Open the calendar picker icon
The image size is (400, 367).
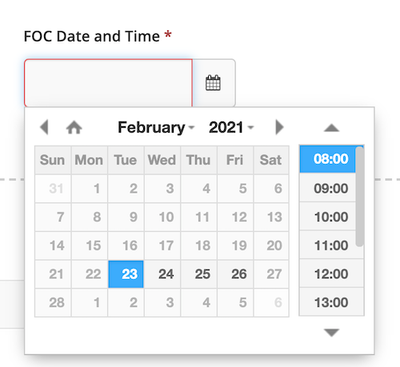click(213, 83)
